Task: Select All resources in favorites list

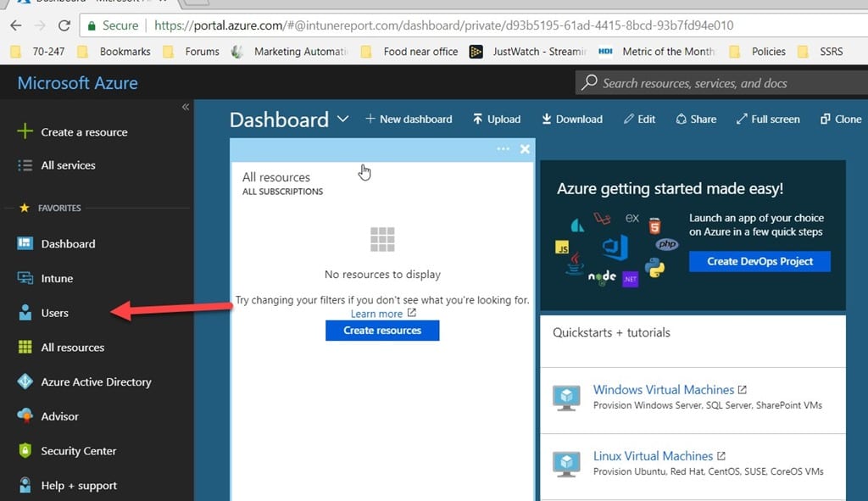Action: point(73,347)
